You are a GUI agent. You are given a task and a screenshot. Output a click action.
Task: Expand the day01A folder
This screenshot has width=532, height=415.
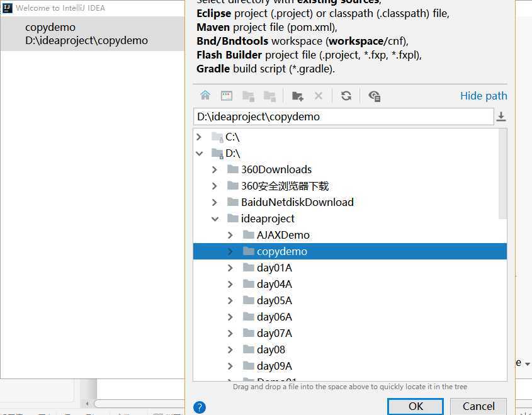[230, 268]
